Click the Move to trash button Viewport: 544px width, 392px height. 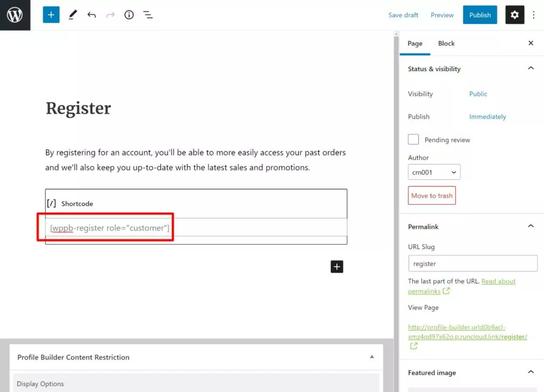[x=432, y=196]
